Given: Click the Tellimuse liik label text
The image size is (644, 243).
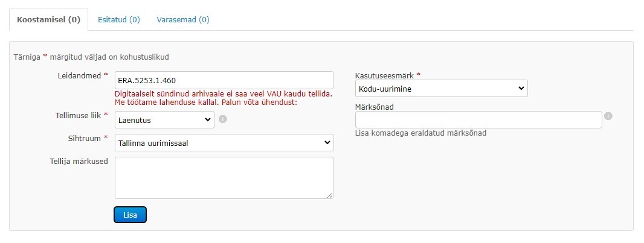Looking at the screenshot, I should [x=78, y=115].
